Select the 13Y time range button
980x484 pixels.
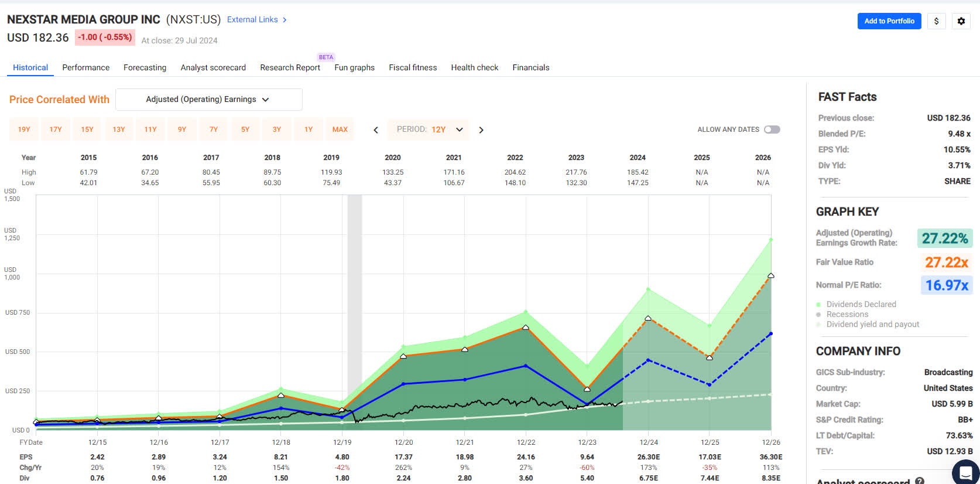pyautogui.click(x=119, y=129)
